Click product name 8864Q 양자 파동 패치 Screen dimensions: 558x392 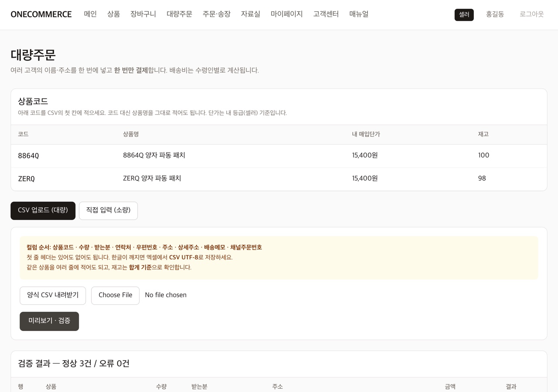coord(154,155)
